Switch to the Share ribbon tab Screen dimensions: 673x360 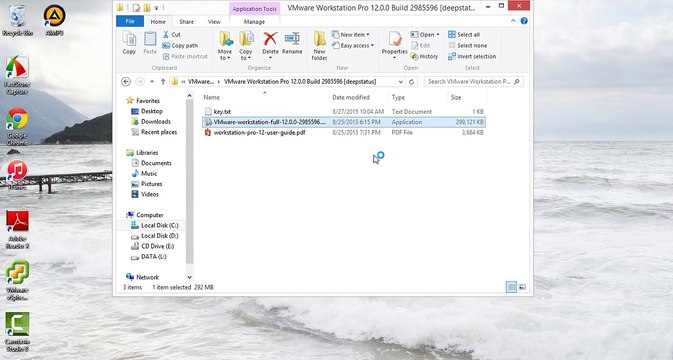coord(186,21)
